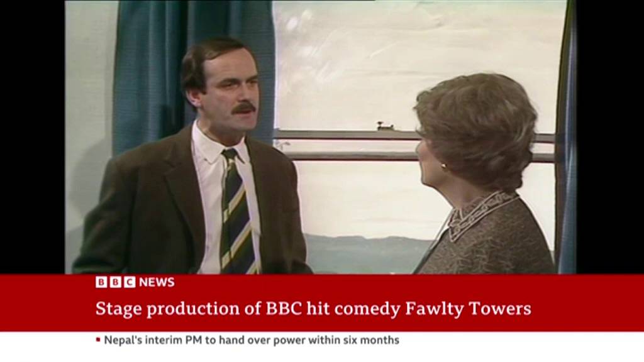Click the BBC News logo
The image size is (644, 362).
[135, 282]
